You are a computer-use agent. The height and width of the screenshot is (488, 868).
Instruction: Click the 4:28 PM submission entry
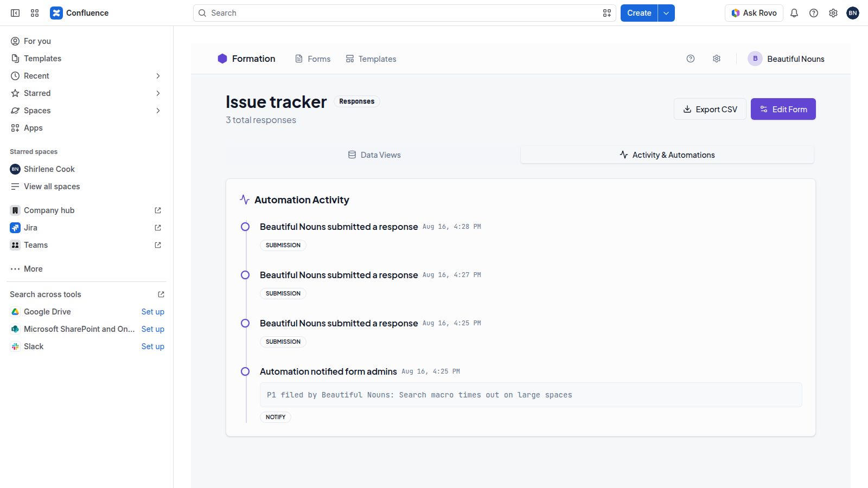point(339,227)
